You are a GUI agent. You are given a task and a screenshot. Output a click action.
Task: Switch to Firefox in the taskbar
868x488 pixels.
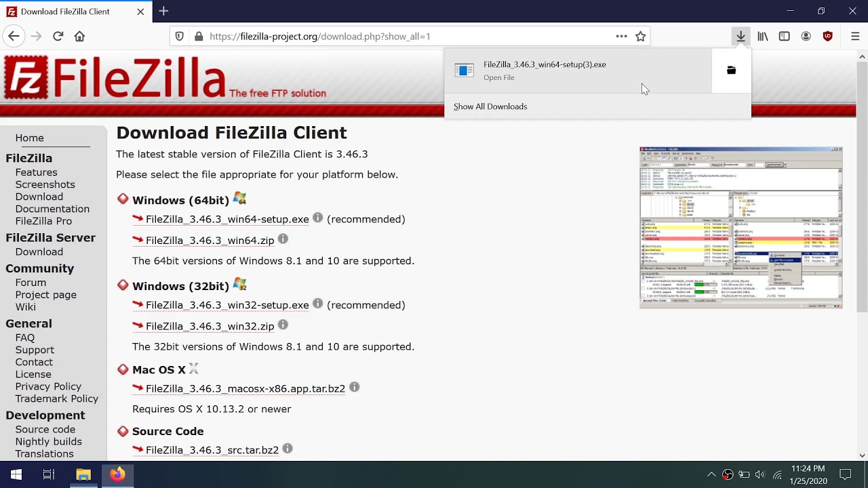coord(118,474)
